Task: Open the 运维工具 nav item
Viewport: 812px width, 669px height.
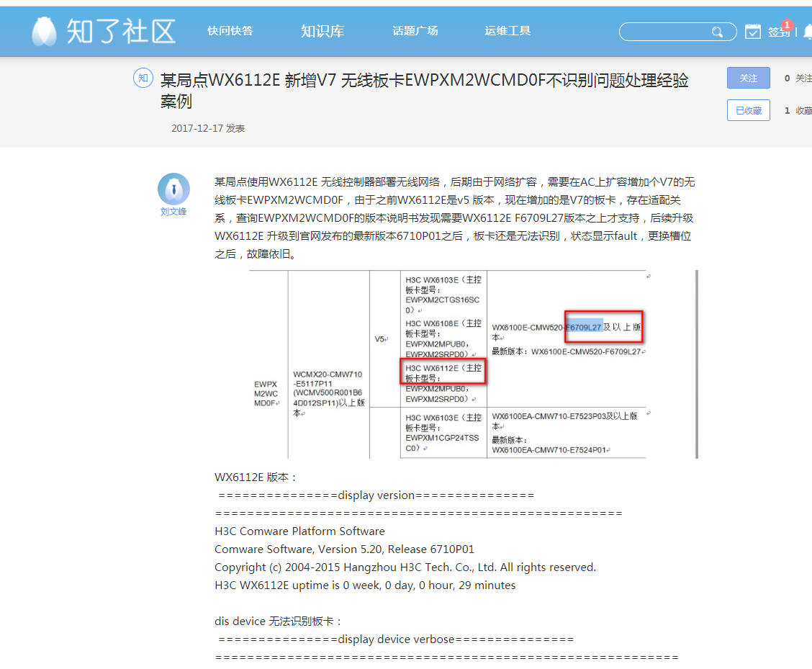Action: pyautogui.click(x=507, y=31)
